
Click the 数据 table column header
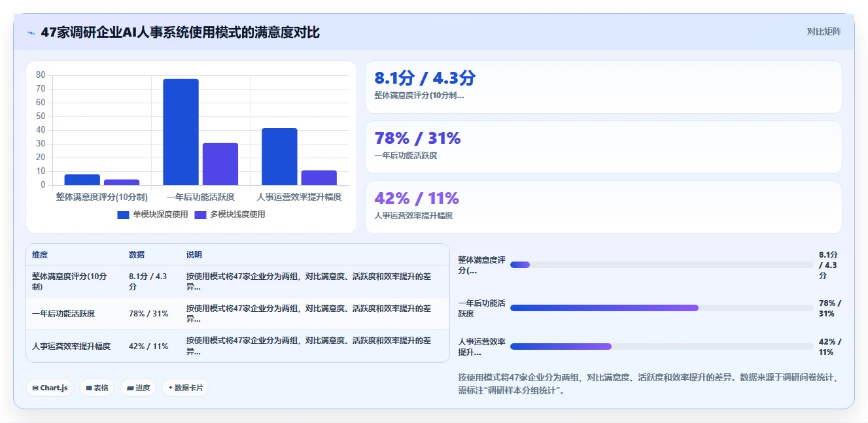[137, 255]
